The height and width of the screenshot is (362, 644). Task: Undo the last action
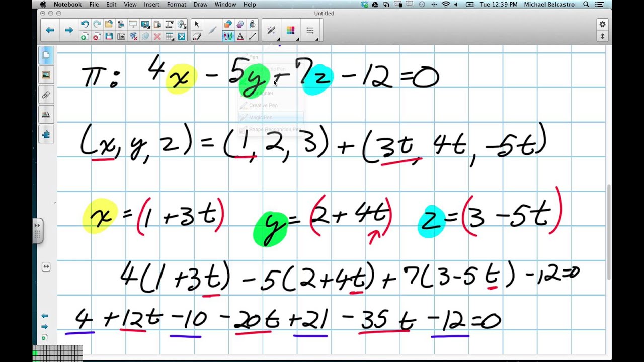[x=85, y=24]
